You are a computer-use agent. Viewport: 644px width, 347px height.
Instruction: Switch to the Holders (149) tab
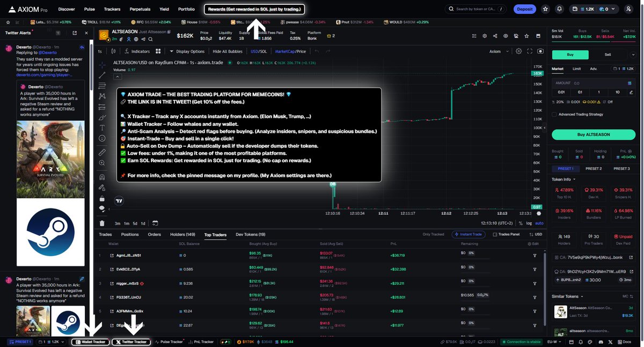182,235
